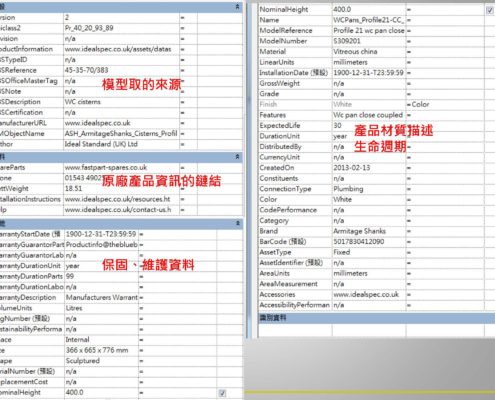Select the GrossWeight parameter label
Image resolution: width=495 pixels, height=400 pixels.
(279, 83)
